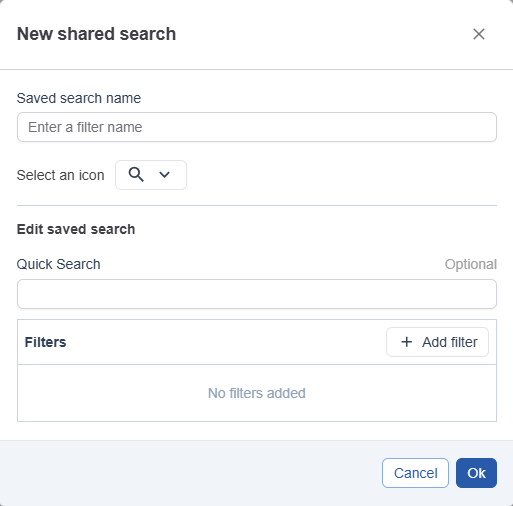
Task: Click the 'Quick Search' label
Action: coord(58,264)
